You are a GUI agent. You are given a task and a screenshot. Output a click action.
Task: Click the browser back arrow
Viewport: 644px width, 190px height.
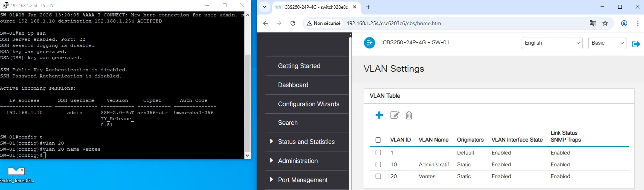265,23
